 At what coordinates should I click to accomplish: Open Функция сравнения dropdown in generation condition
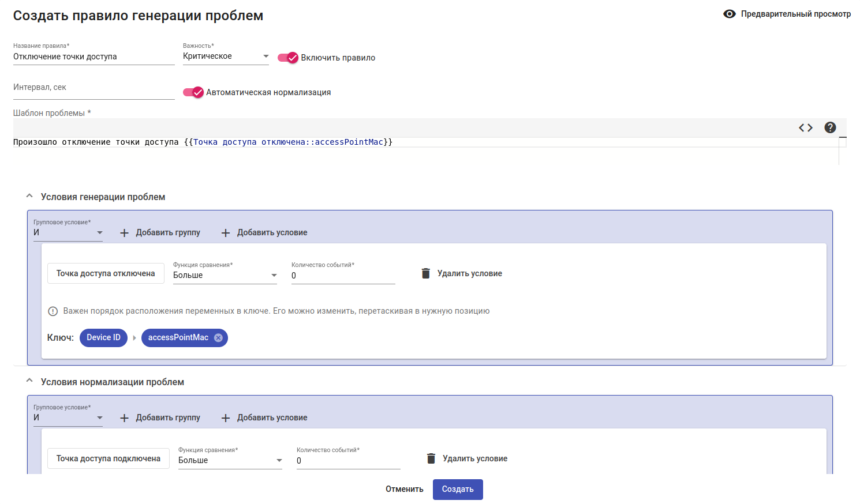pyautogui.click(x=225, y=275)
